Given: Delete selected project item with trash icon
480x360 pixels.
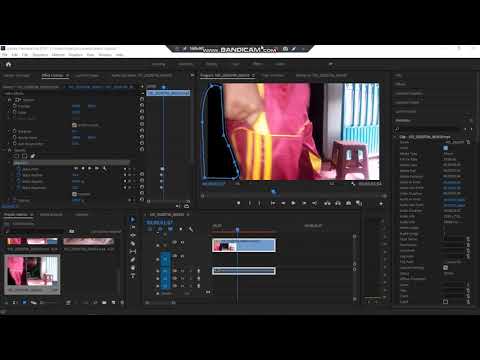Looking at the screenshot, I should (x=122, y=302).
